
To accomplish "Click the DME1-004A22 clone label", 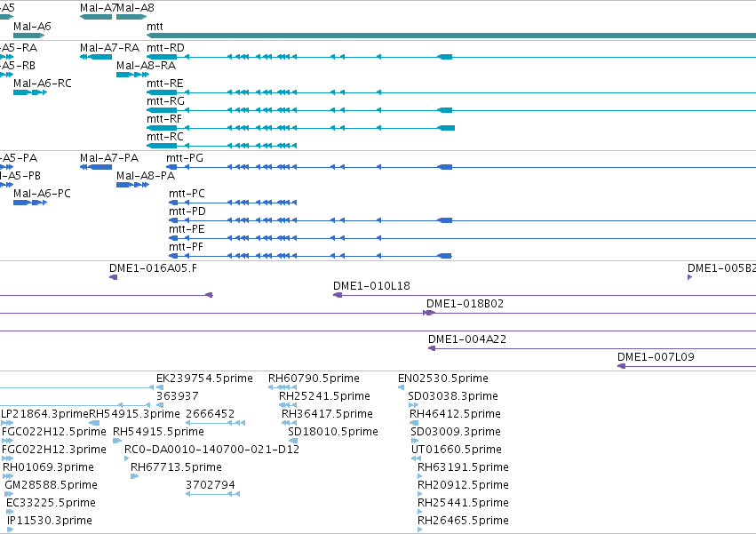I will click(467, 339).
